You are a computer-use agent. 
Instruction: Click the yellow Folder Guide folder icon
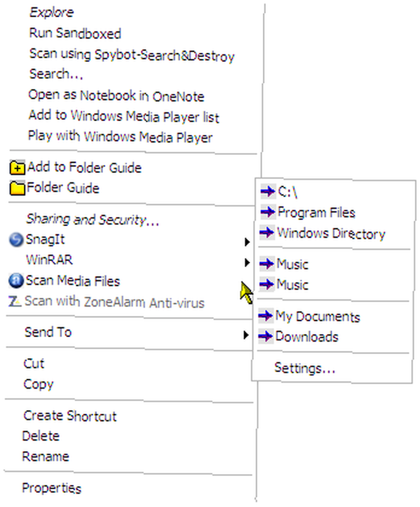pos(18,188)
